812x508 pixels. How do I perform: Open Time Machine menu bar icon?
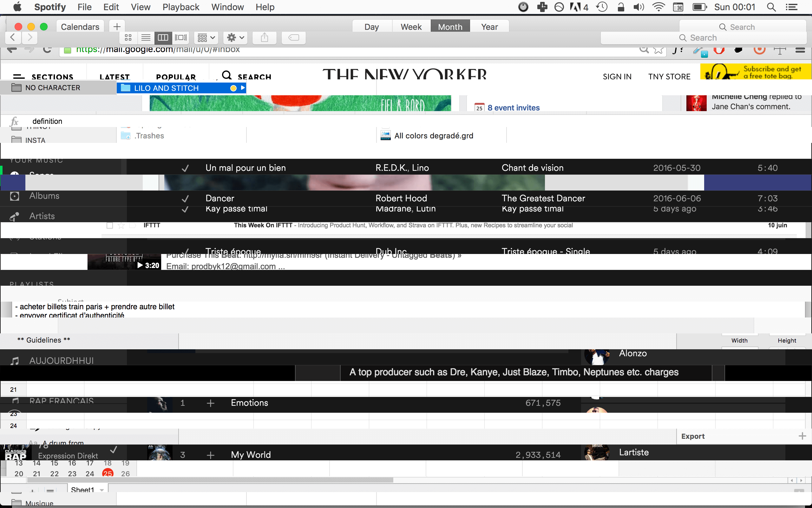[x=602, y=7]
